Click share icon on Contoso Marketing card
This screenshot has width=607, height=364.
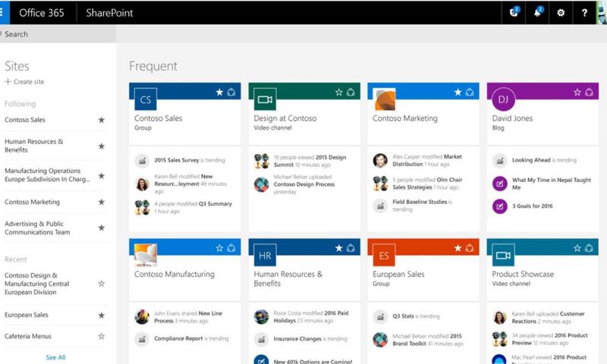click(x=470, y=92)
